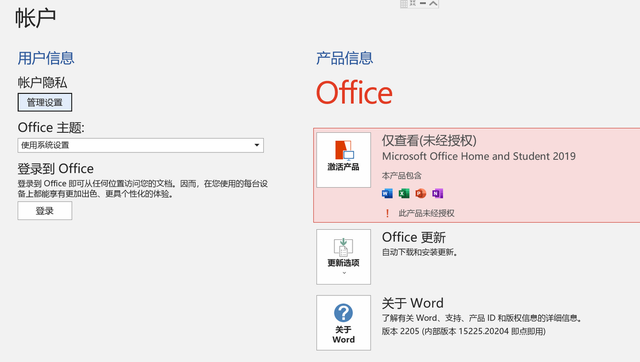The image size is (640, 362).
Task: Click the '登录到 Office' heading
Action: [56, 169]
